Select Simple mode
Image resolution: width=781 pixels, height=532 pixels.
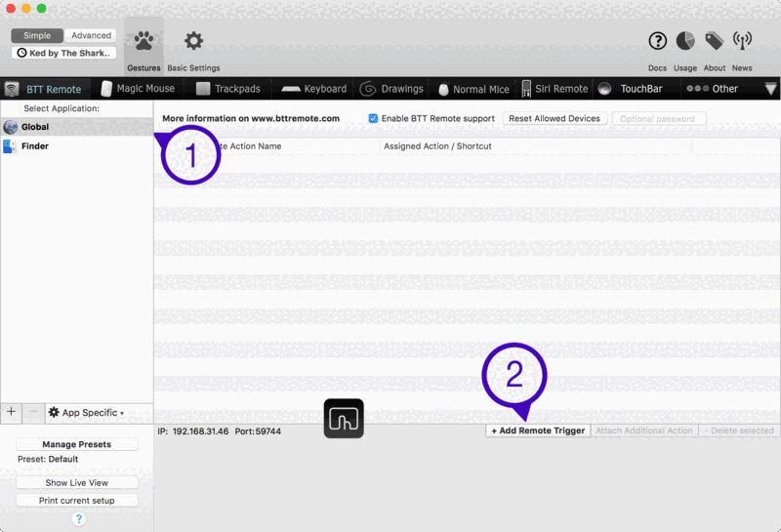(37, 35)
